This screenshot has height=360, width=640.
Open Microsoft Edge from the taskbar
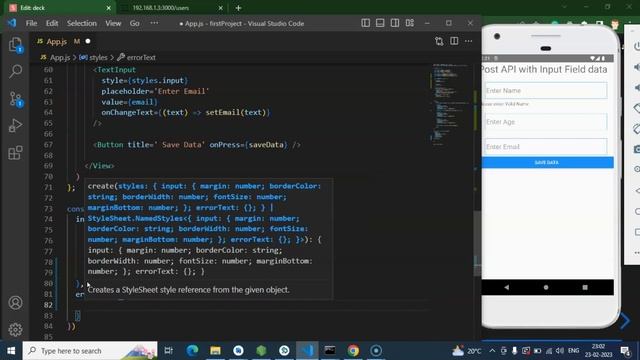click(x=192, y=351)
